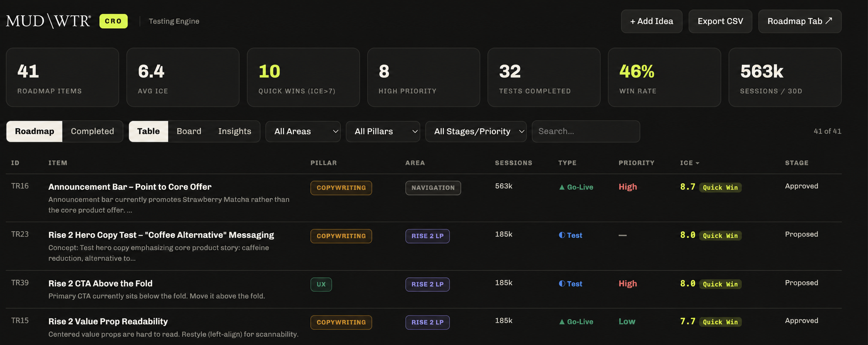This screenshot has width=868, height=345.
Task: Sort by the ICE column header
Action: 690,163
